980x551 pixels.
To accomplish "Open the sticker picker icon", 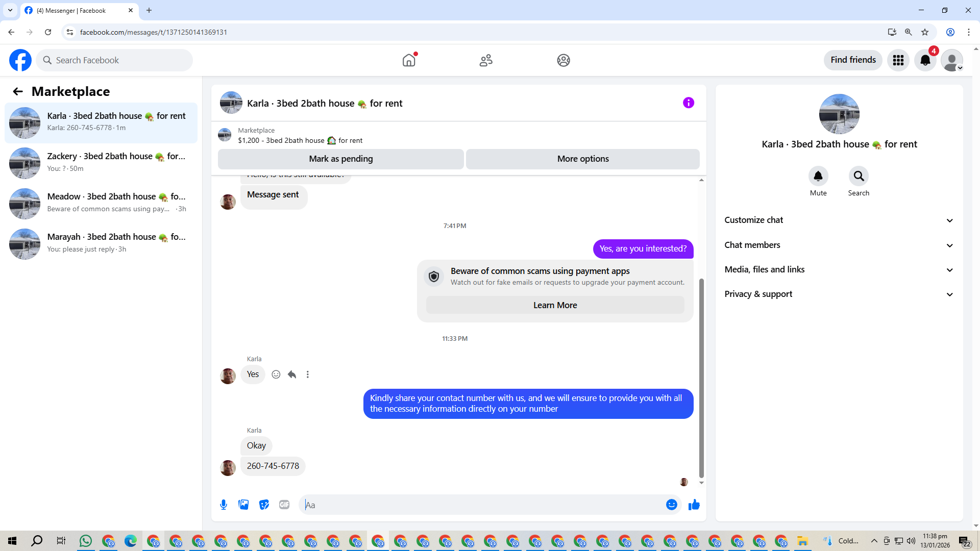I will (x=264, y=505).
